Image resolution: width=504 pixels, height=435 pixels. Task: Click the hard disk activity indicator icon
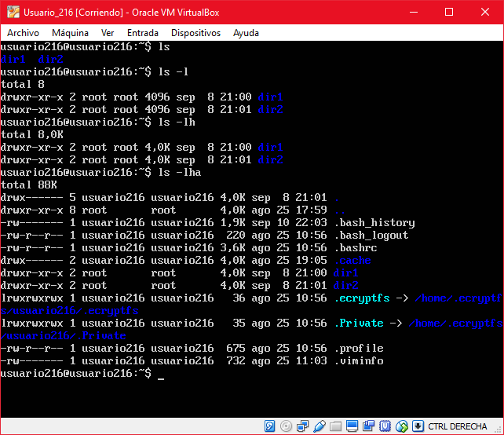270,426
